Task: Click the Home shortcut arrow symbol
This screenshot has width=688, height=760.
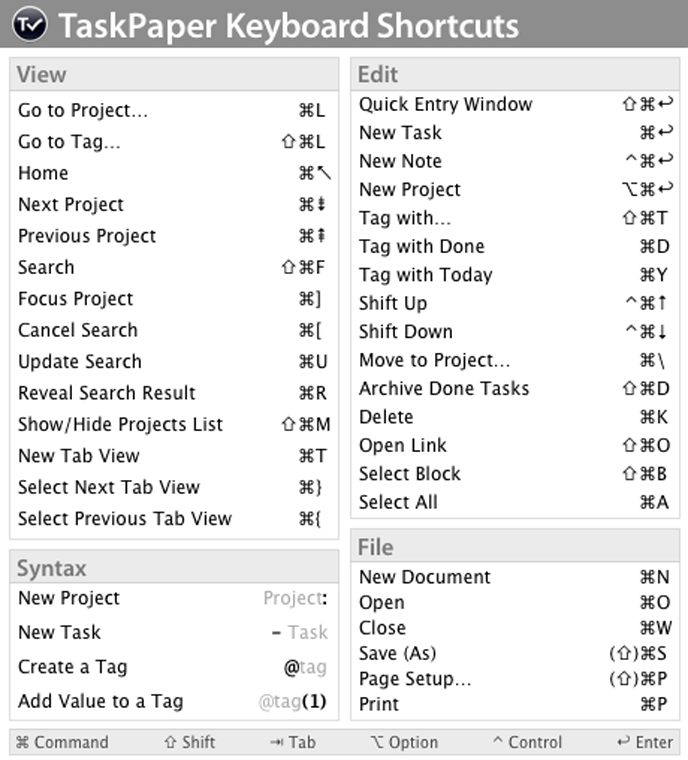Action: pos(322,173)
